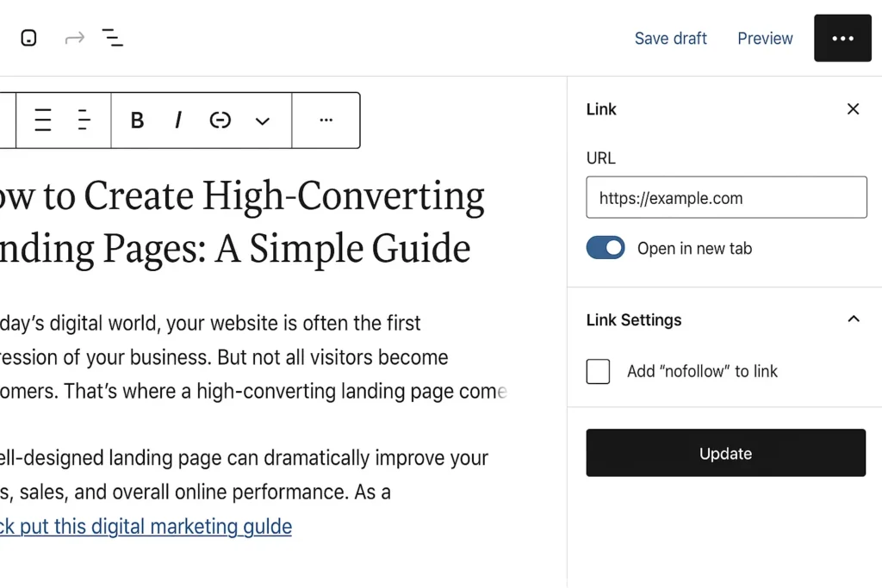Click the three full-width lines align icon
Screen dimensions: 882x588
pos(42,121)
